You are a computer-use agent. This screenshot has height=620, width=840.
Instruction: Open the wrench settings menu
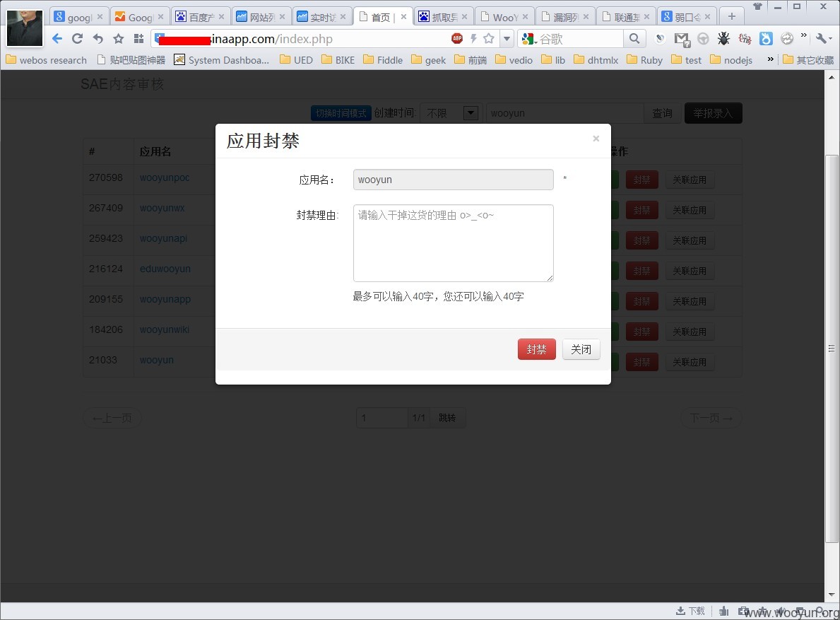822,39
